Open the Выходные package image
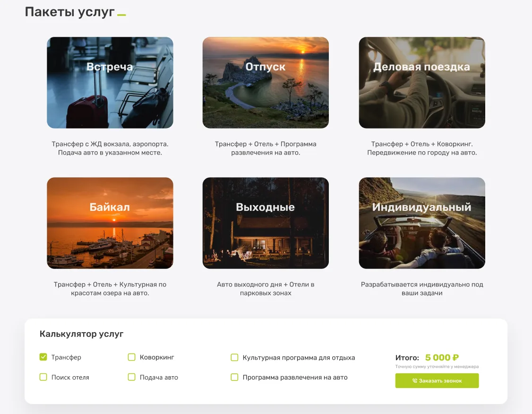The height and width of the screenshot is (414, 532). [x=266, y=223]
